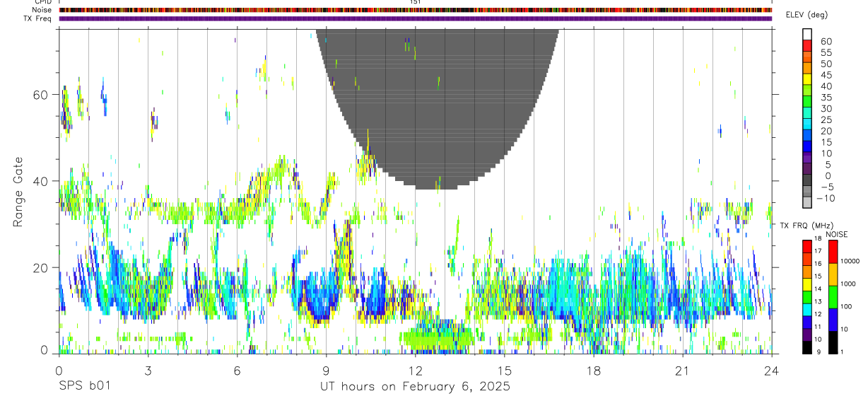Click the '12' tick on the UT hours axis

click(x=415, y=371)
